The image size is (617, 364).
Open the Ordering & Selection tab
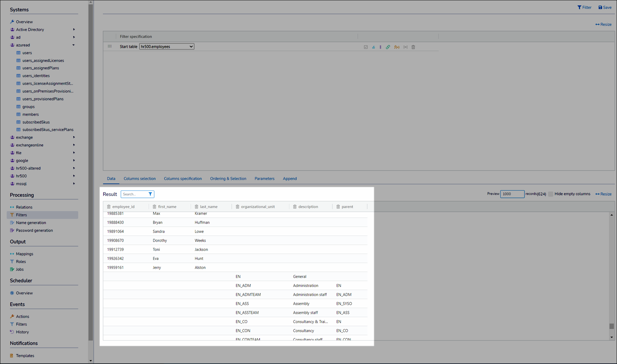228,179
